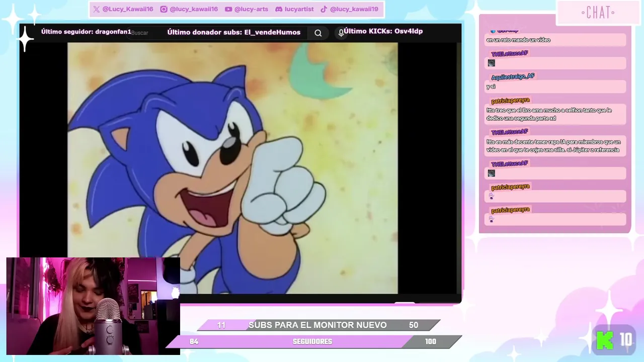Click chat username Aquilestraigo_AF
Viewport: 644px width, 362px height.
[x=513, y=76]
